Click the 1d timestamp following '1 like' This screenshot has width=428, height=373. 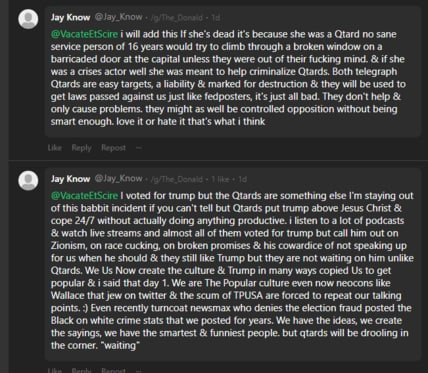(242, 179)
